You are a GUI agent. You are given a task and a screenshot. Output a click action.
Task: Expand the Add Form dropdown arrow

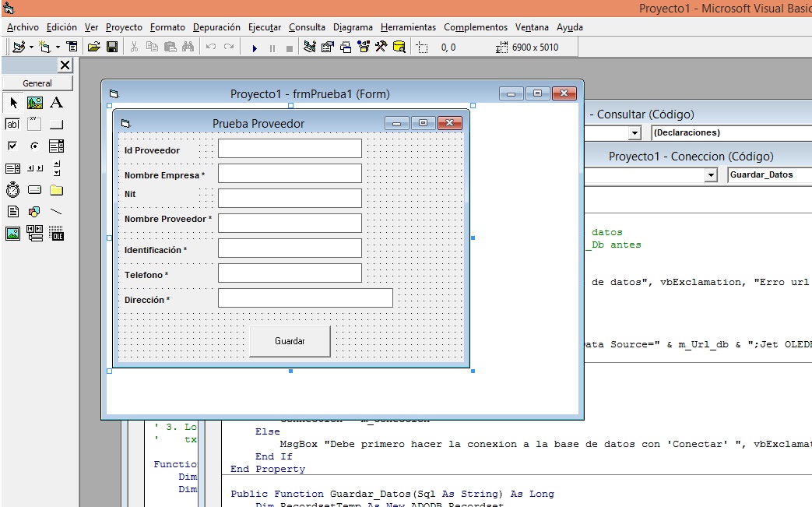[x=58, y=48]
